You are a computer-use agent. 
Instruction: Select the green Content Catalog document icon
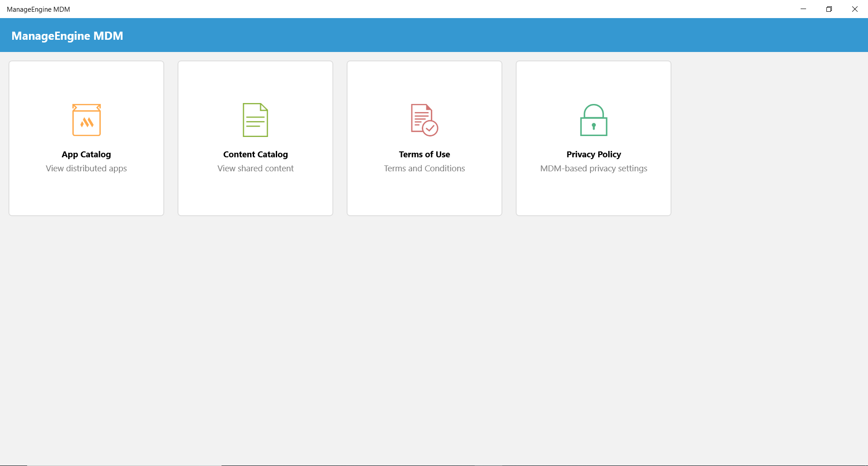(x=255, y=120)
